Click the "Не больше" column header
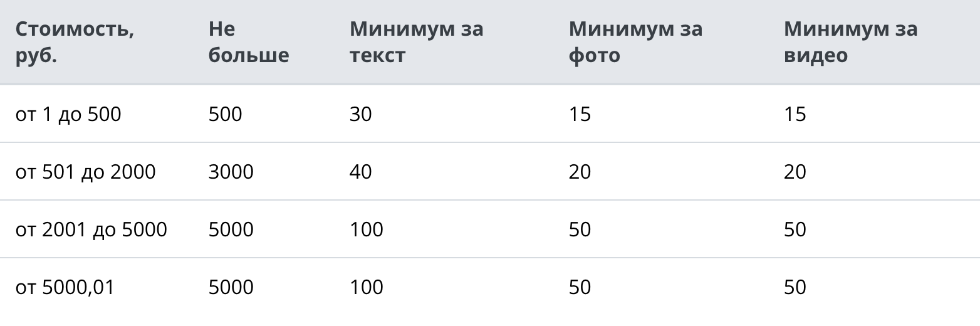The image size is (980, 326). (249, 42)
